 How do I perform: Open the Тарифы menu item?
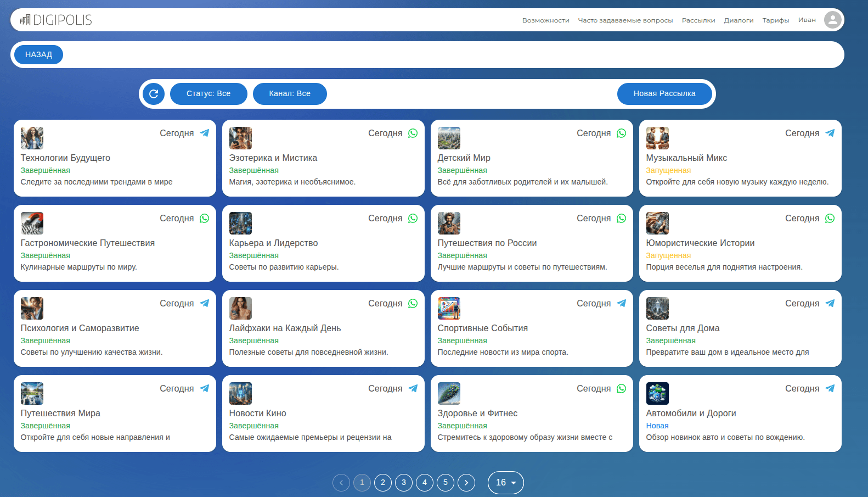pyautogui.click(x=775, y=20)
